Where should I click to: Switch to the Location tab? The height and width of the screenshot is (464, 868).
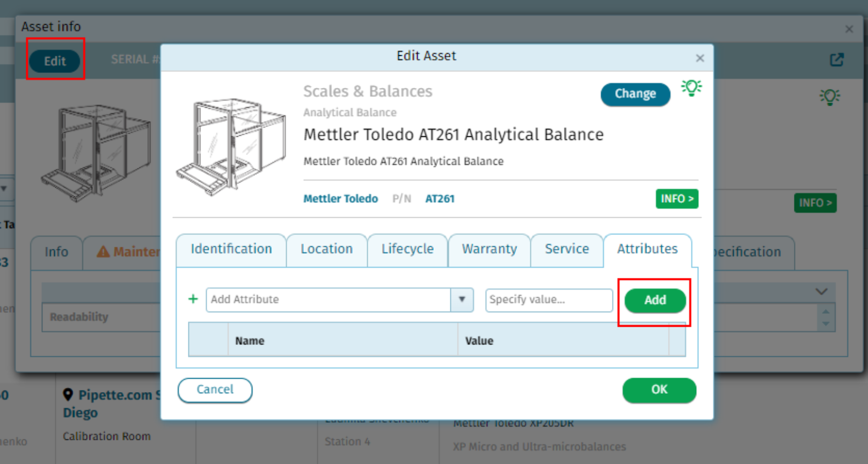click(326, 249)
